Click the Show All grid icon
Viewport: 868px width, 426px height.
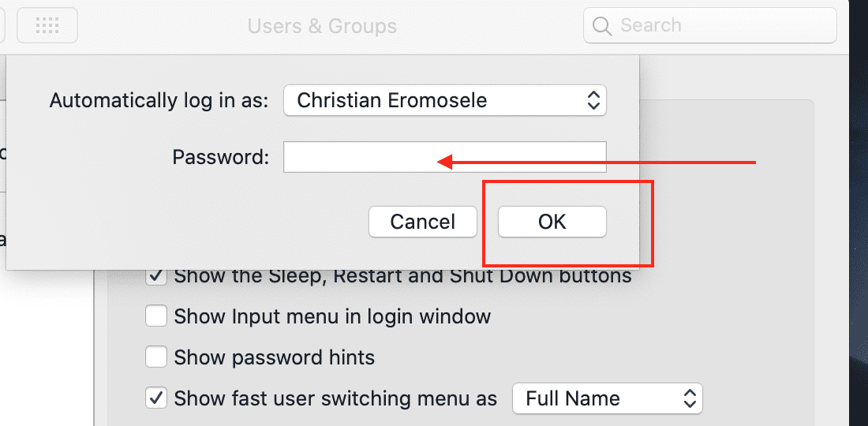pyautogui.click(x=47, y=26)
